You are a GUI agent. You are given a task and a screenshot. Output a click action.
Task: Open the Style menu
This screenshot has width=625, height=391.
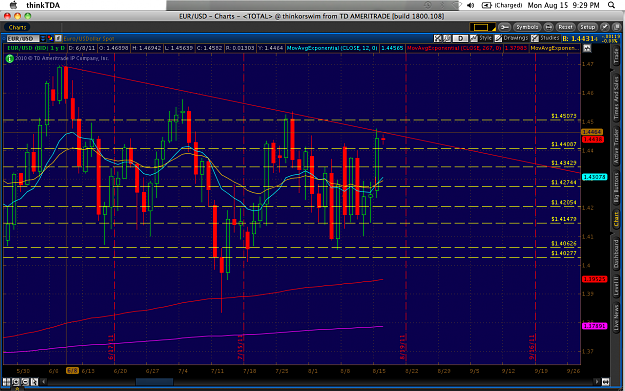481,38
